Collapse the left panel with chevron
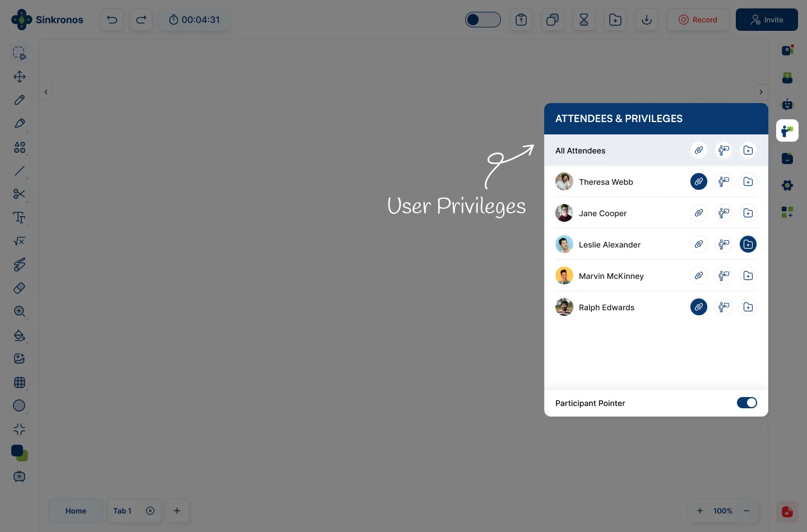Screen dimensions: 807x532 point(46,92)
